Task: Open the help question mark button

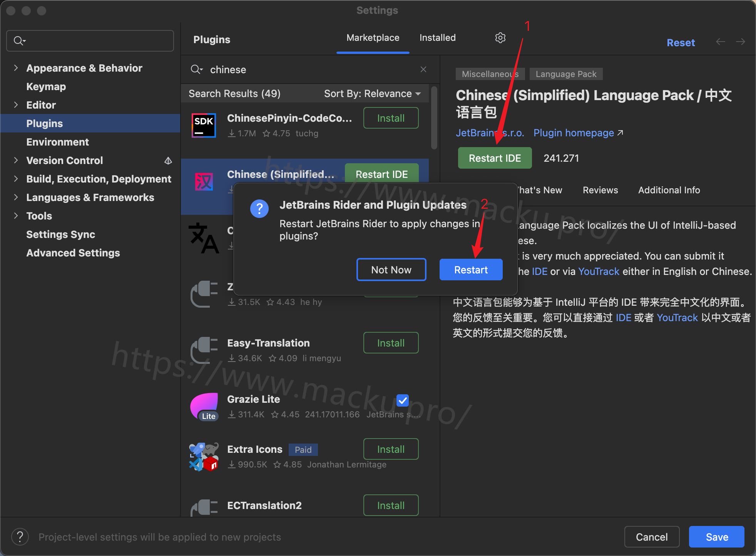Action: (x=20, y=537)
